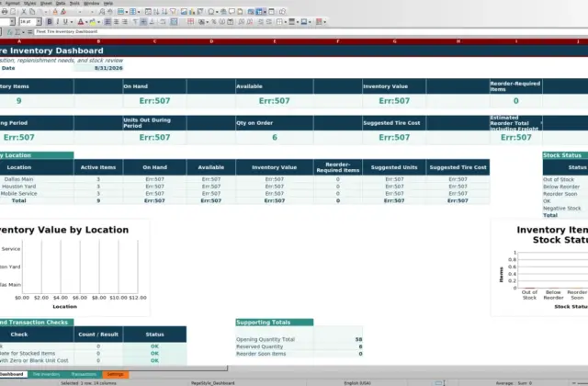Open the border color picker arrow
The image size is (588, 386).
(x=311, y=22)
